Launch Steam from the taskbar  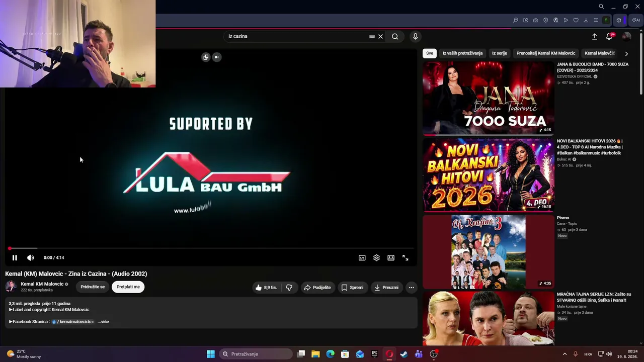pos(404,354)
